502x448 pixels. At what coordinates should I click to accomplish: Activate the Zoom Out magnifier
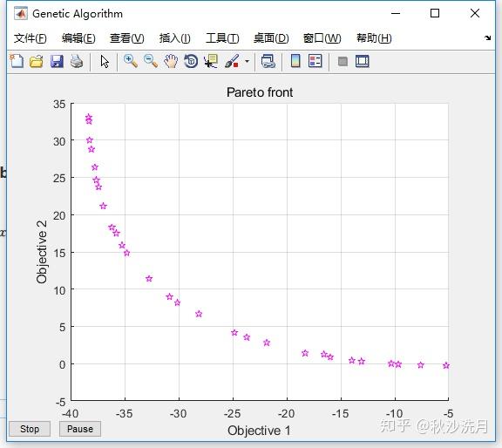tap(151, 61)
